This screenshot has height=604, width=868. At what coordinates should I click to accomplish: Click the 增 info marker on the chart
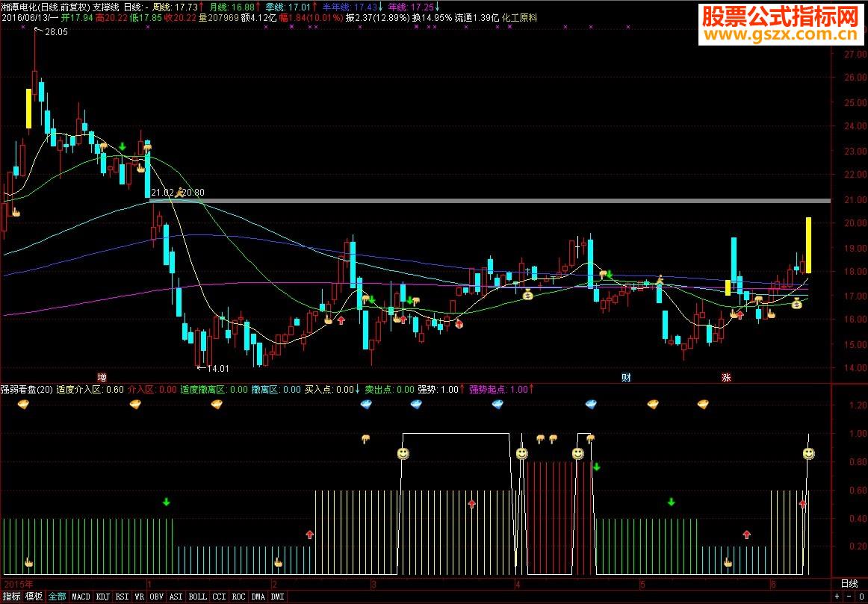point(102,378)
